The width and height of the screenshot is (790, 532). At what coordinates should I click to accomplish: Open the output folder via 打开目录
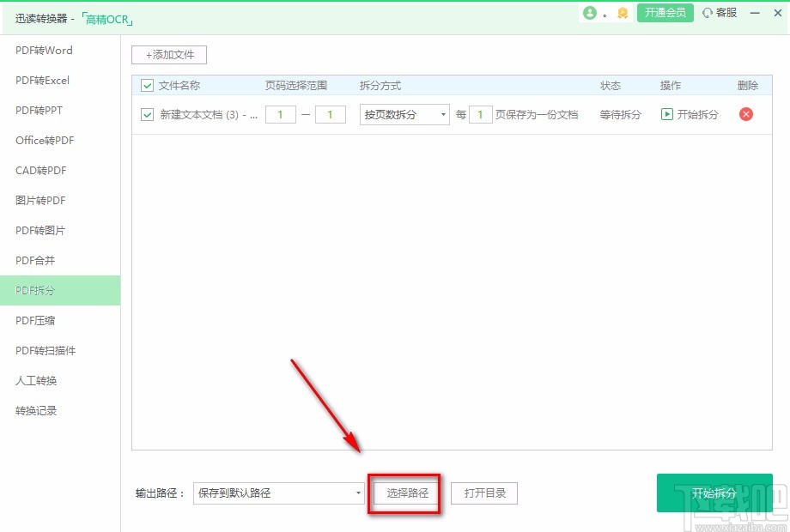click(483, 493)
